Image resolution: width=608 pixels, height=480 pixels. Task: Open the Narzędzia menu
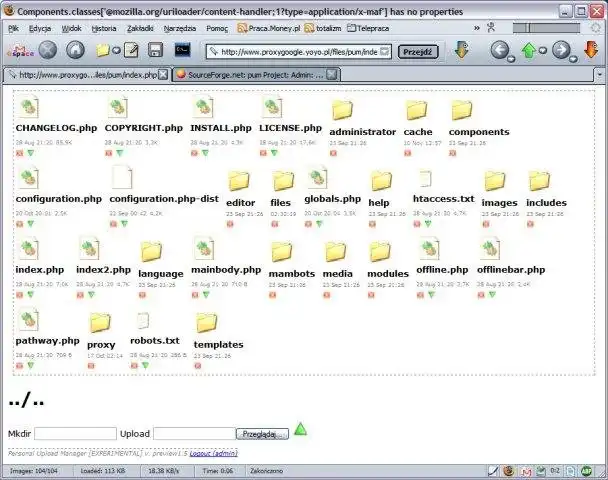coord(180,28)
